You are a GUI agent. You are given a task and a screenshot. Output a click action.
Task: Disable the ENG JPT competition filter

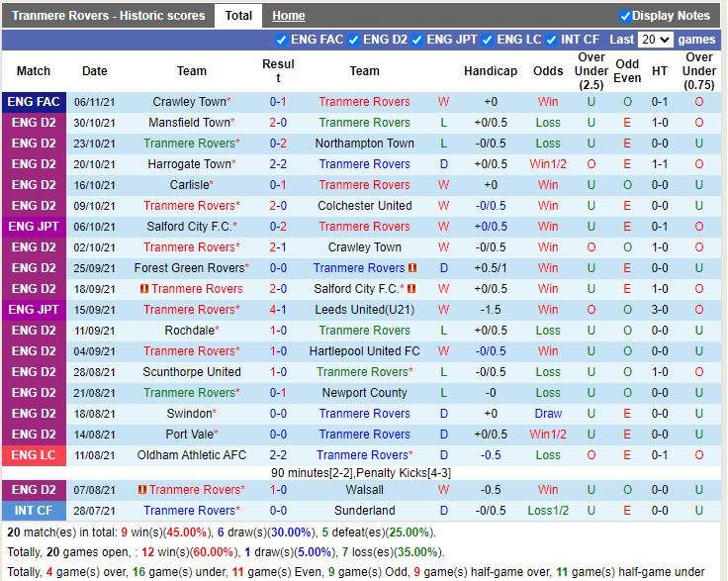point(417,41)
